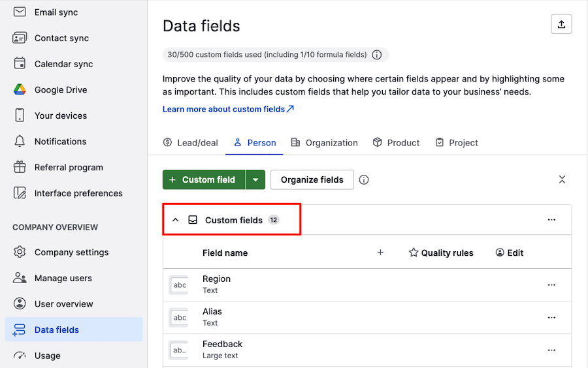Open the three-dot menu for Region field
Viewport: 588px width, 368px height.
coord(551,285)
